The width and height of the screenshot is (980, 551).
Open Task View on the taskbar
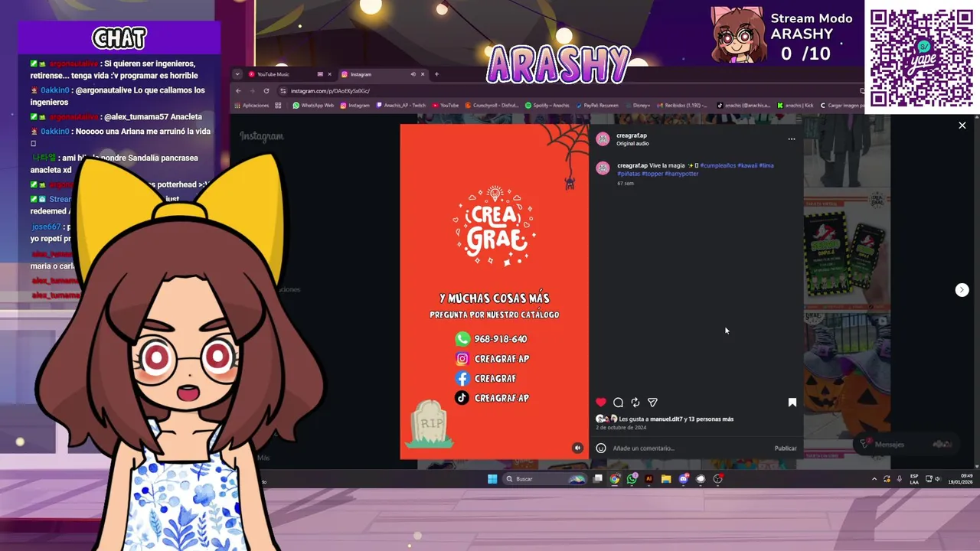coord(598,479)
